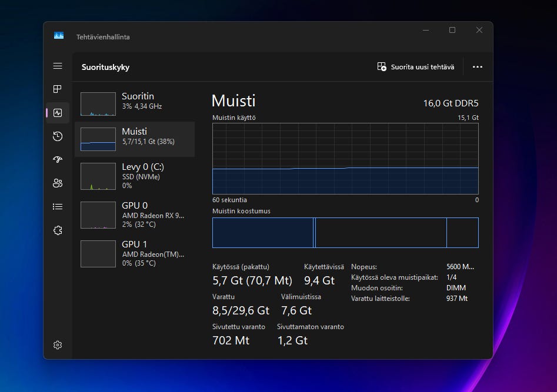
Task: Minimize the Tehtävienhallinta window
Action: point(426,30)
